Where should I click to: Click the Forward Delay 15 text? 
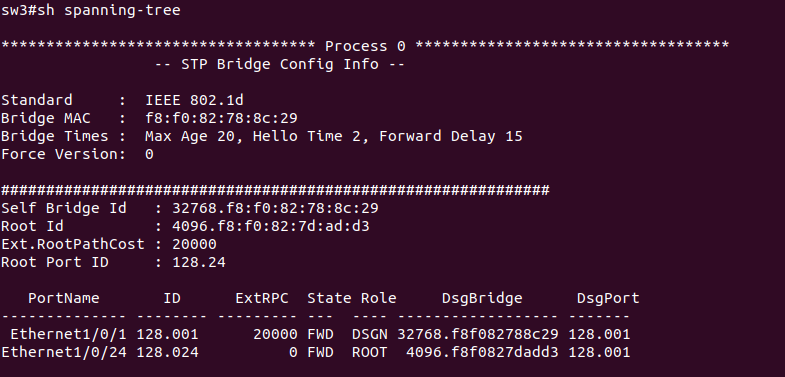click(451, 136)
